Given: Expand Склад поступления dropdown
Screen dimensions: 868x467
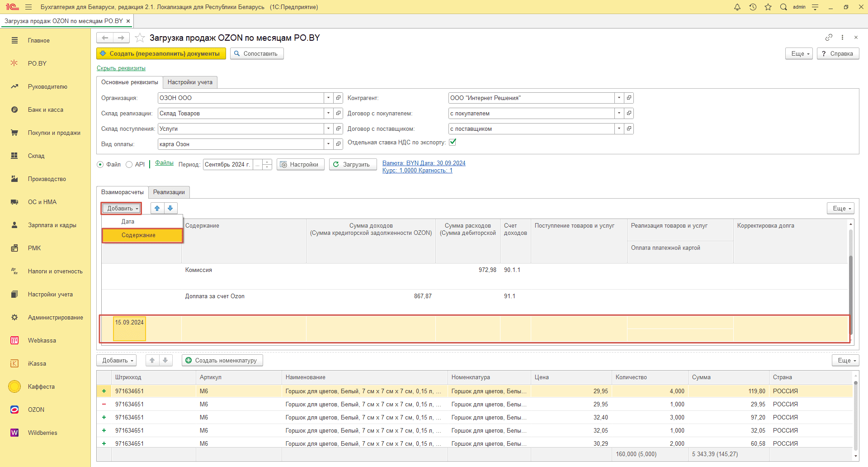Looking at the screenshot, I should click(x=329, y=129).
